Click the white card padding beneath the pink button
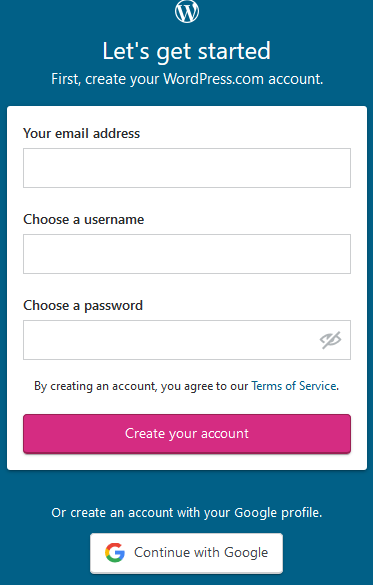The image size is (373, 585). (187, 462)
